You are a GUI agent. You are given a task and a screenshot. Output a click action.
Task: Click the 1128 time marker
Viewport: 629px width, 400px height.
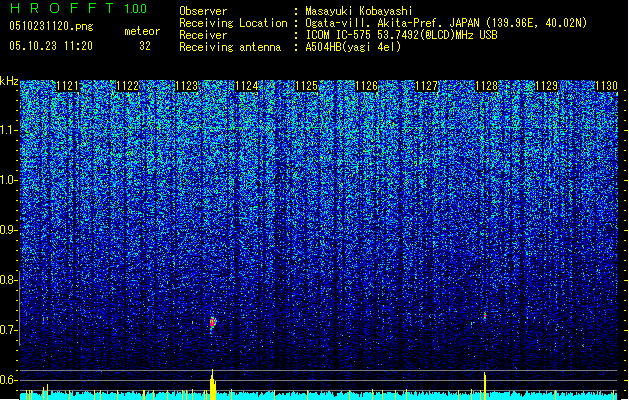tap(487, 86)
